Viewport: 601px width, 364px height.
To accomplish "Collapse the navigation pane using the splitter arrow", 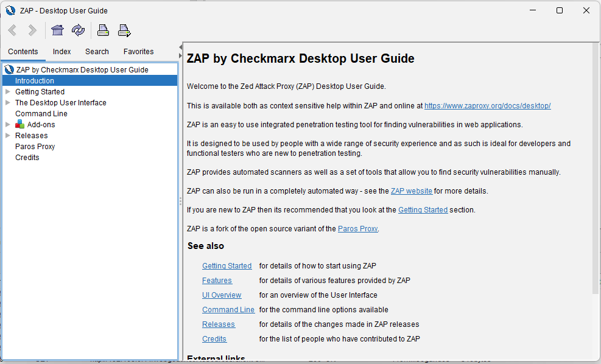I will pyautogui.click(x=181, y=47).
